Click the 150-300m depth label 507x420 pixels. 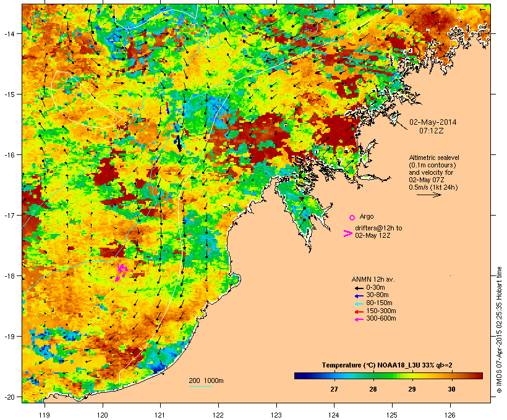tap(381, 311)
